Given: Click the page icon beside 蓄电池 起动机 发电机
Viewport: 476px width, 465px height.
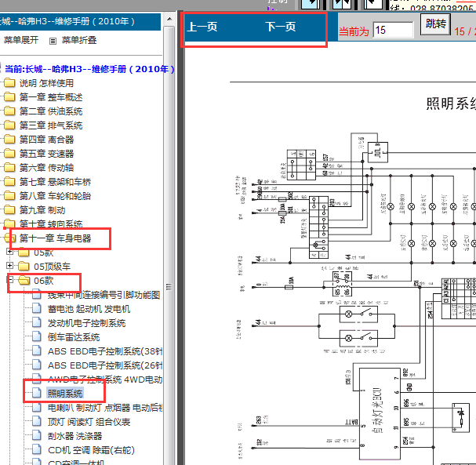Looking at the screenshot, I should point(37,309).
